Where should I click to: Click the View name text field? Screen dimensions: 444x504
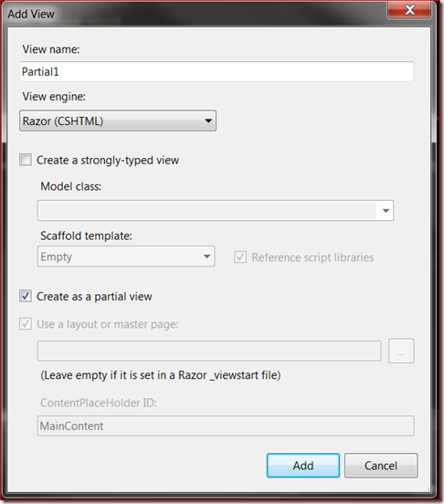217,71
